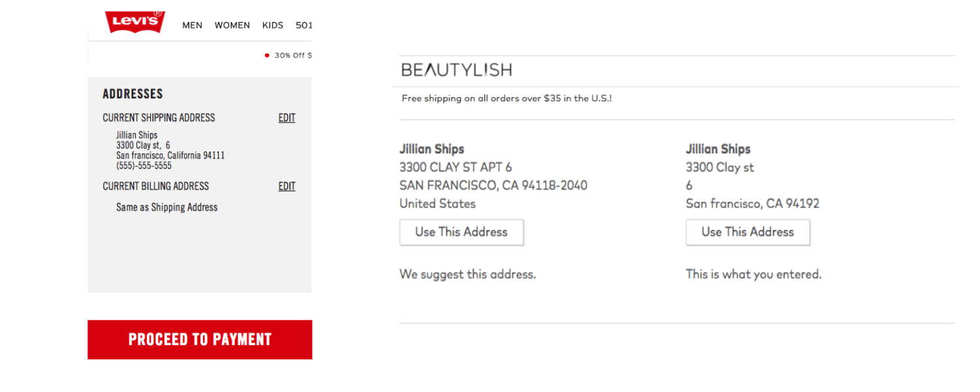980x392 pixels.
Task: Click the (555)-555-5555 phone number
Action: (144, 166)
